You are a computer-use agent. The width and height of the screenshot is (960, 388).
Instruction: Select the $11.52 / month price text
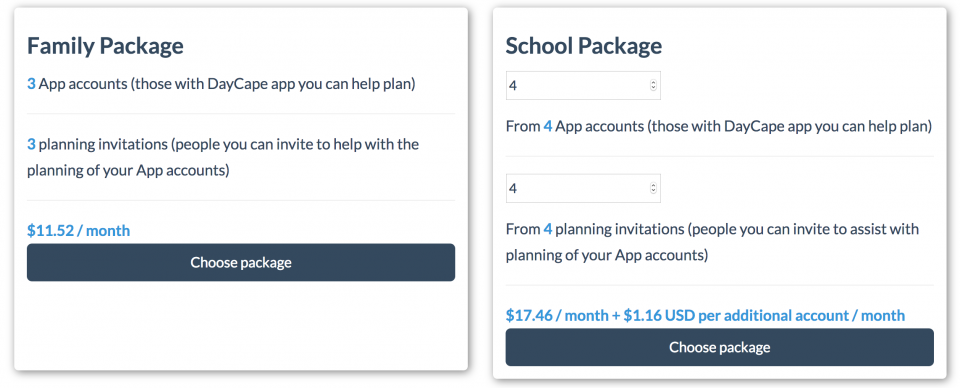[x=78, y=231]
